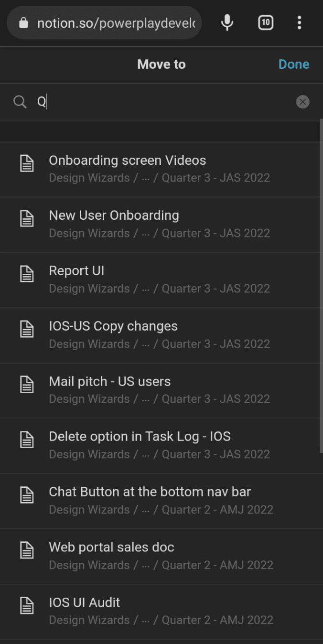Select IOS-US Copy changes page
Image resolution: width=323 pixels, height=644 pixels.
tap(161, 335)
